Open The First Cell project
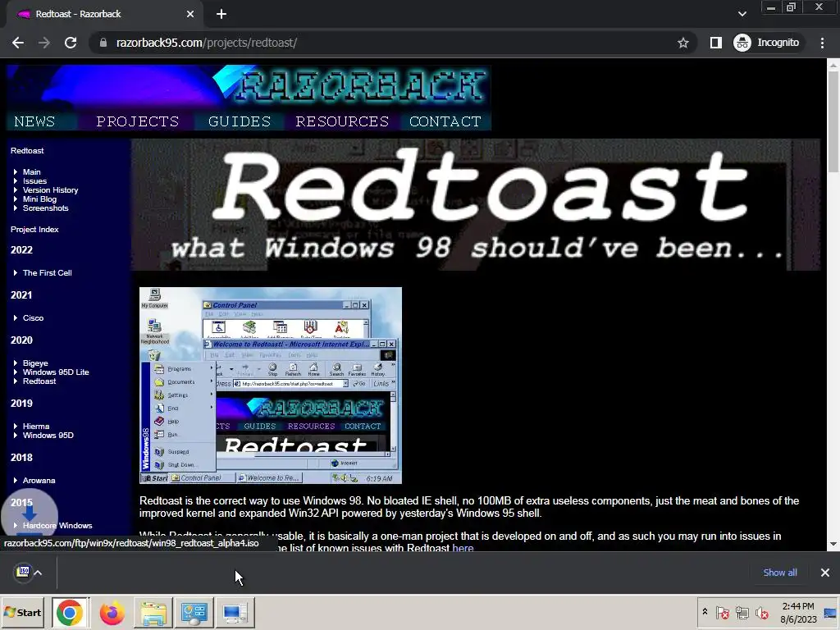This screenshot has width=840, height=630. [47, 272]
